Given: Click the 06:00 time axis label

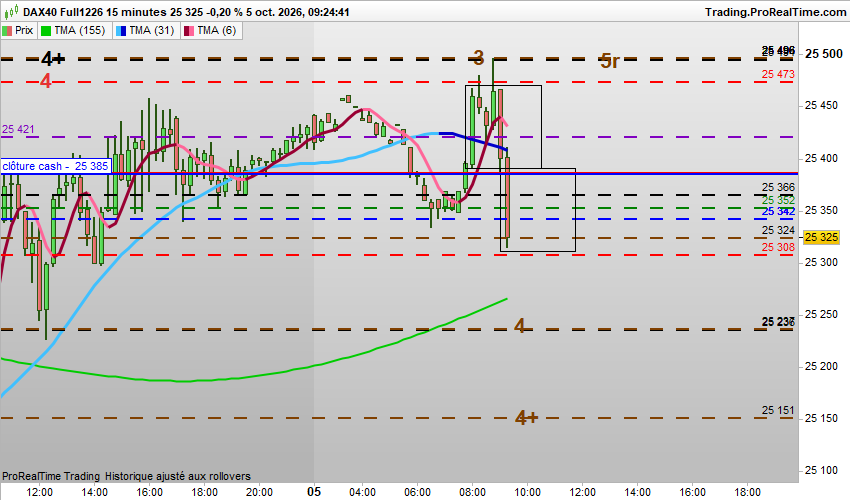Looking at the screenshot, I should (417, 492).
